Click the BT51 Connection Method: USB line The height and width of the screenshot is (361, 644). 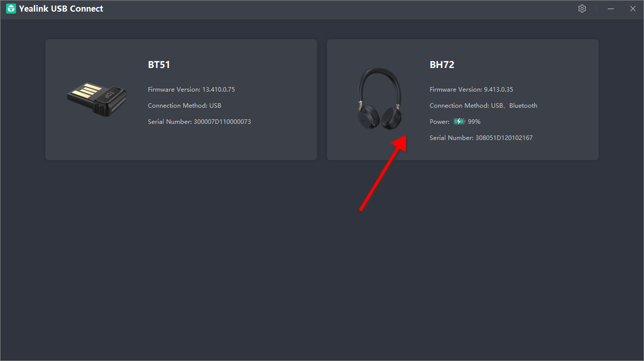click(184, 106)
